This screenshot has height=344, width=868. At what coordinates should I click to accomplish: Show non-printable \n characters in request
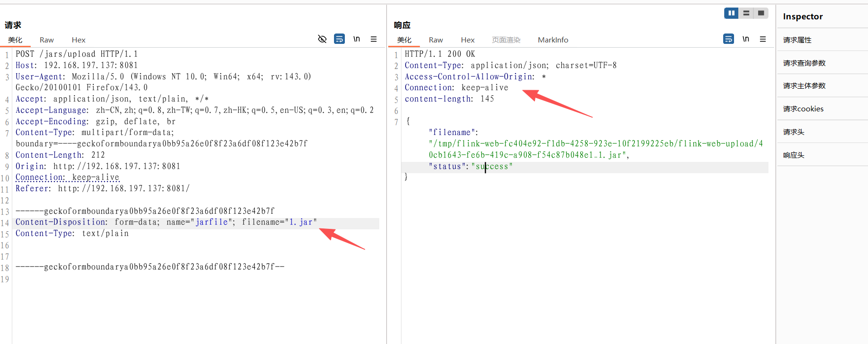[357, 39]
